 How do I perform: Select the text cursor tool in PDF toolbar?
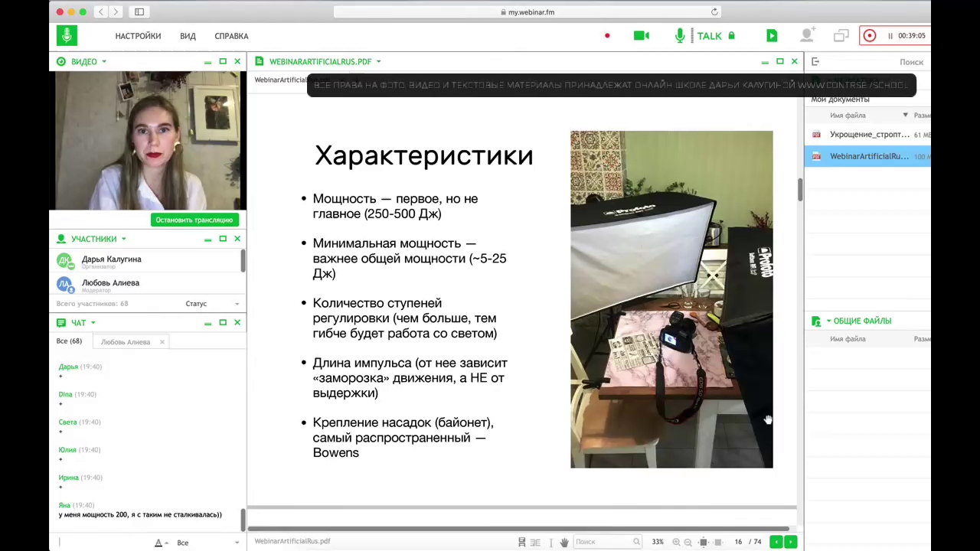click(550, 542)
